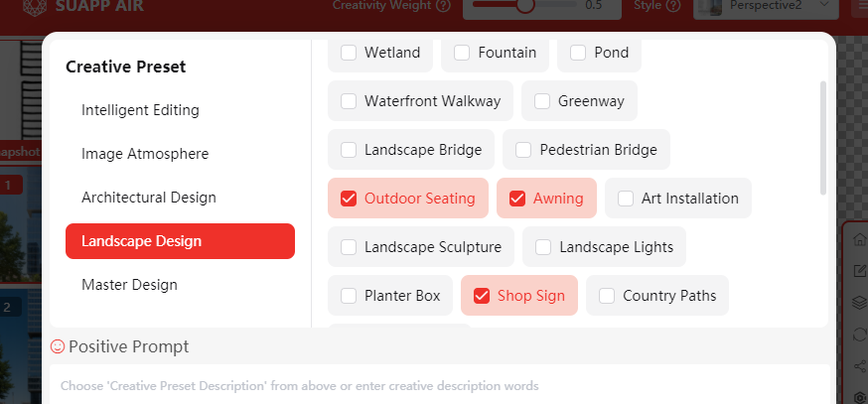868x404 pixels.
Task: Click the Positive Prompt text field
Action: tap(439, 385)
